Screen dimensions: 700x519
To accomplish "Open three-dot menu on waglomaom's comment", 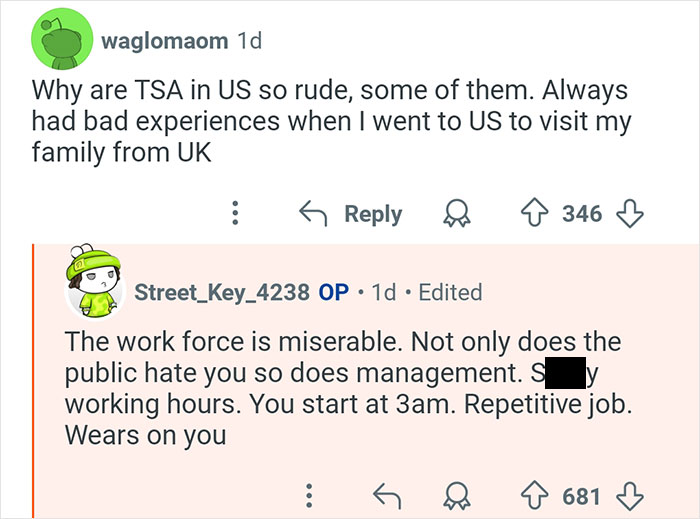I will 235,213.
